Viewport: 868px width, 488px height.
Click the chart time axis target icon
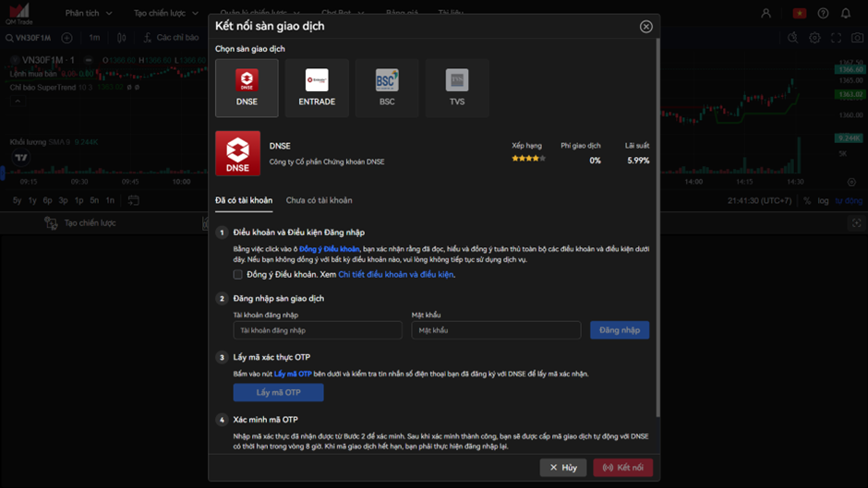point(851,182)
